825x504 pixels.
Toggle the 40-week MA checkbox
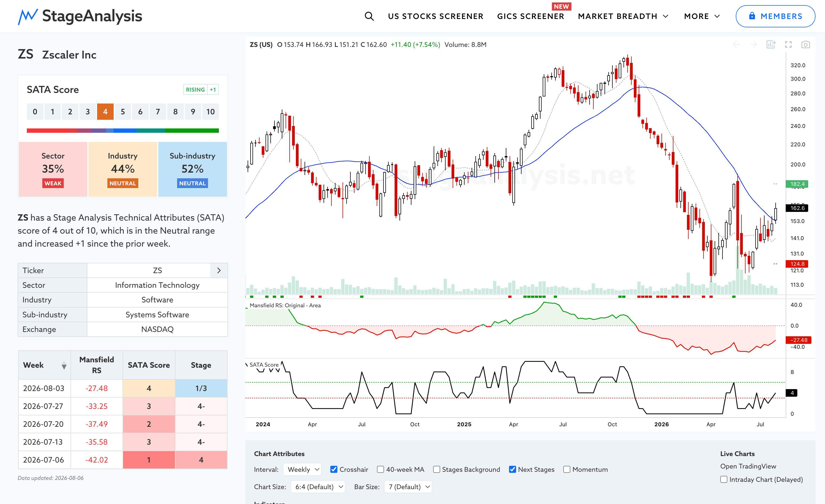[380, 469]
